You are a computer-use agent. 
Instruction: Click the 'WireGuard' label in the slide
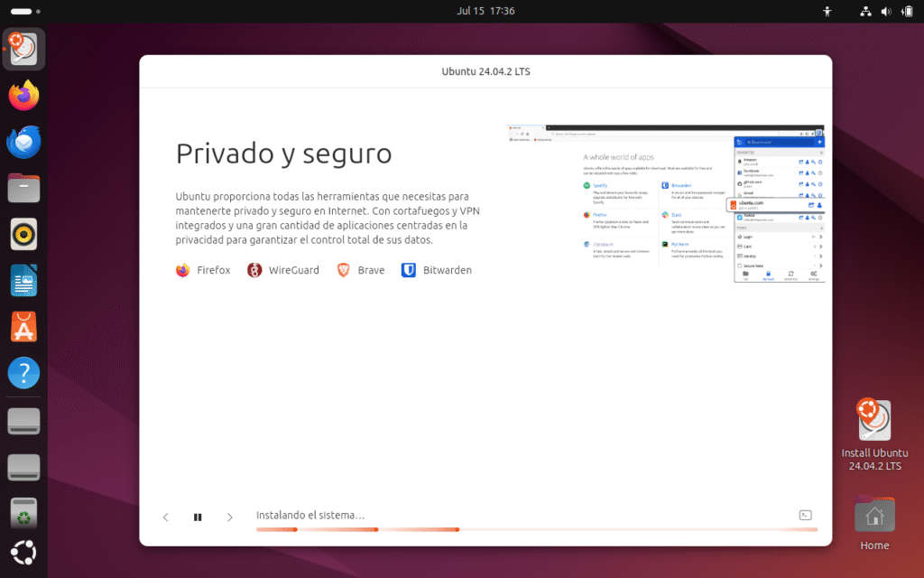coord(293,270)
